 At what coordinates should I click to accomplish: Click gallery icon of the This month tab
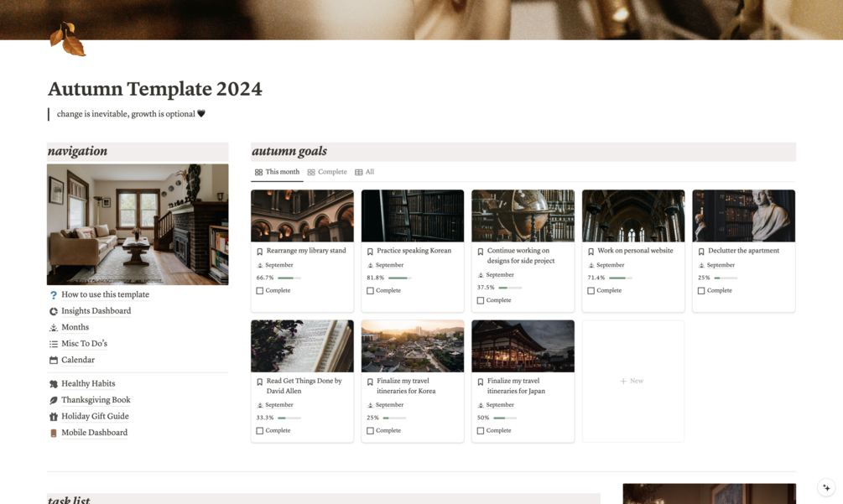pyautogui.click(x=258, y=173)
